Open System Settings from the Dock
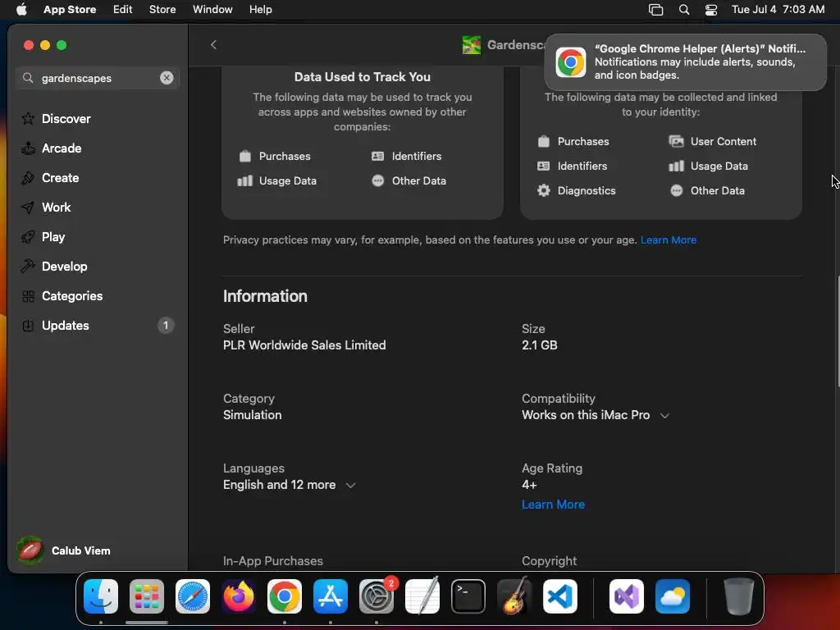Image resolution: width=840 pixels, height=630 pixels. (377, 596)
